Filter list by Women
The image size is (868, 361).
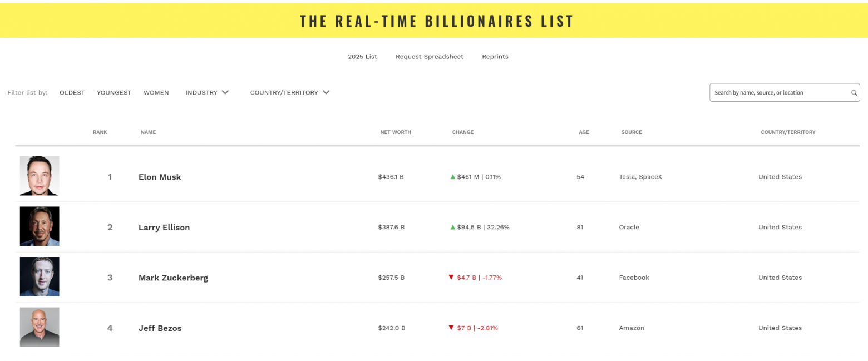pos(156,92)
